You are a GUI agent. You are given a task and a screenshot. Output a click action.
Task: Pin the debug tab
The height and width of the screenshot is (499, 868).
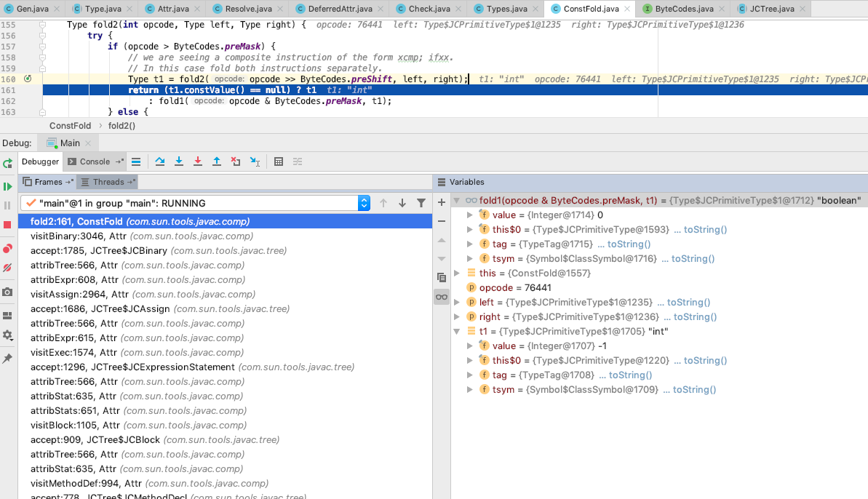click(x=7, y=359)
